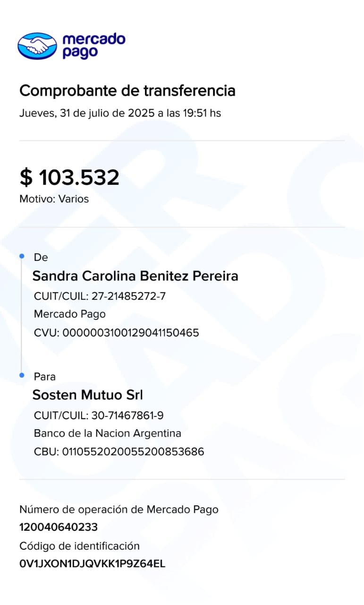
Task: Click the mercado pago wordmark text
Action: [x=94, y=45]
